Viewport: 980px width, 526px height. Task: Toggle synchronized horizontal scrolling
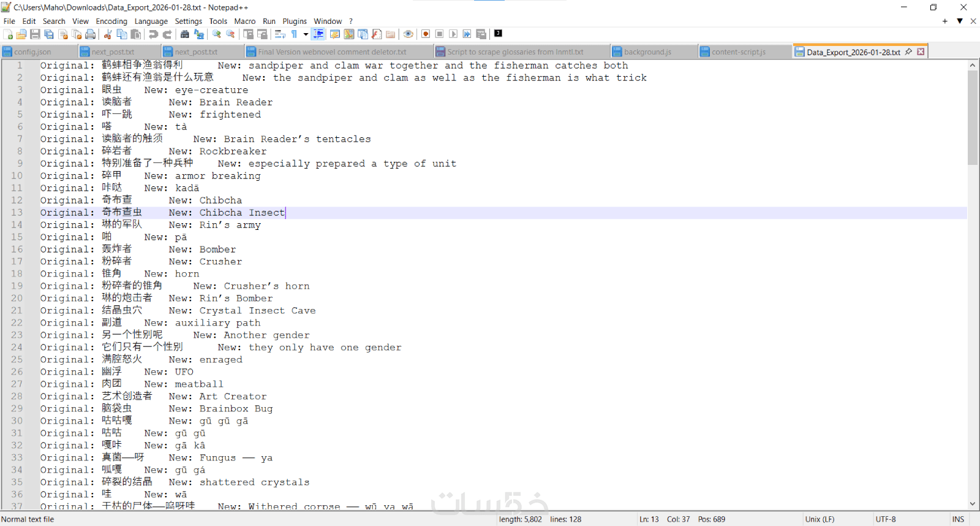[262, 34]
